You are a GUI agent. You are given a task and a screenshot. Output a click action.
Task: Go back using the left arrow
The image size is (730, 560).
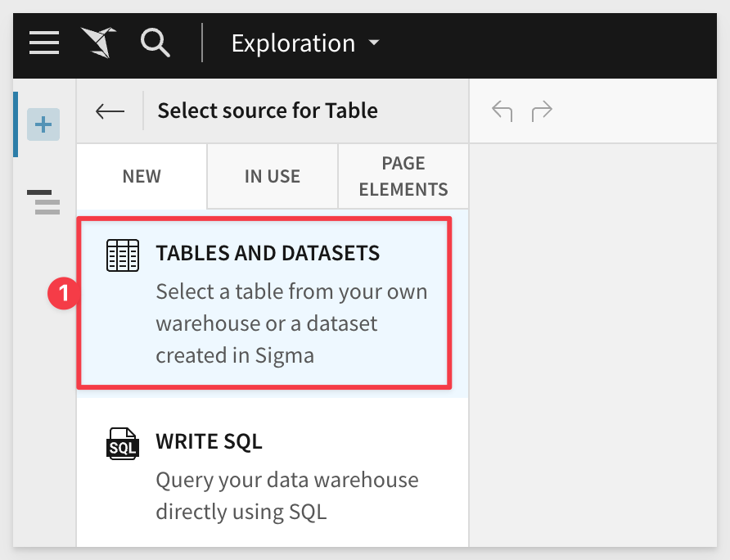pyautogui.click(x=110, y=111)
